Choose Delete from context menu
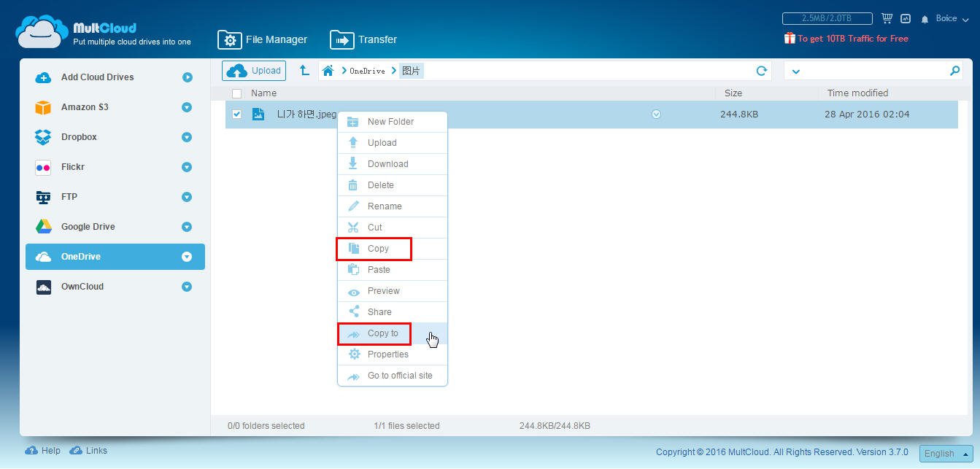Image resolution: width=980 pixels, height=469 pixels. (x=393, y=185)
